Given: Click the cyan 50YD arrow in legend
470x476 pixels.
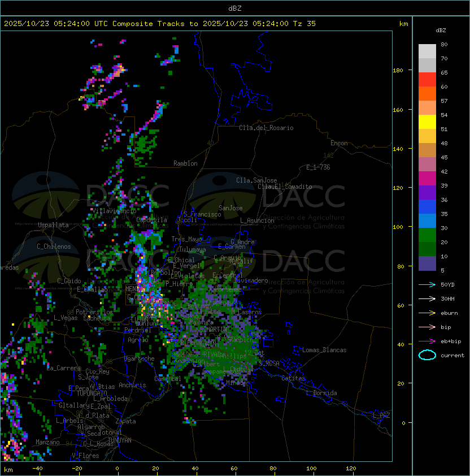Looking at the screenshot, I should (x=427, y=285).
